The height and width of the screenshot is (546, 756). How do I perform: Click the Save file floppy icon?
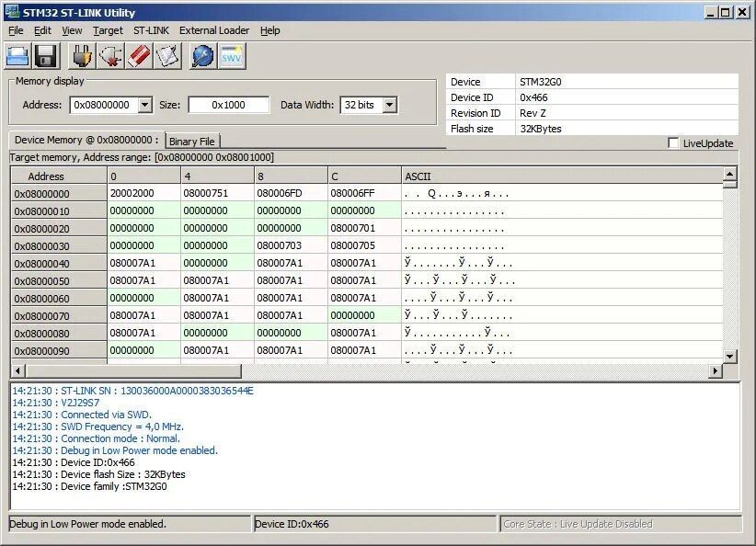(46, 56)
